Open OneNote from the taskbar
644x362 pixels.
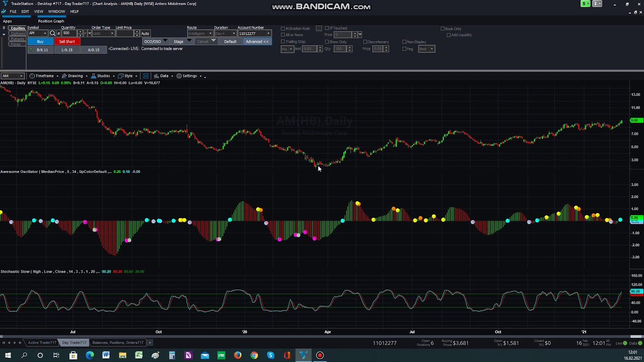pos(188,355)
